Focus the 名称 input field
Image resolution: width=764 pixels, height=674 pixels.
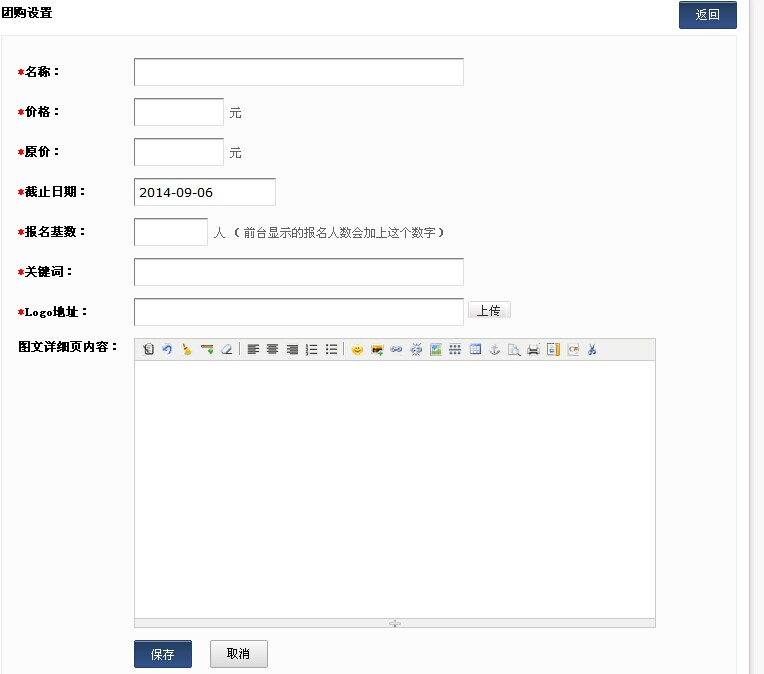click(x=298, y=72)
